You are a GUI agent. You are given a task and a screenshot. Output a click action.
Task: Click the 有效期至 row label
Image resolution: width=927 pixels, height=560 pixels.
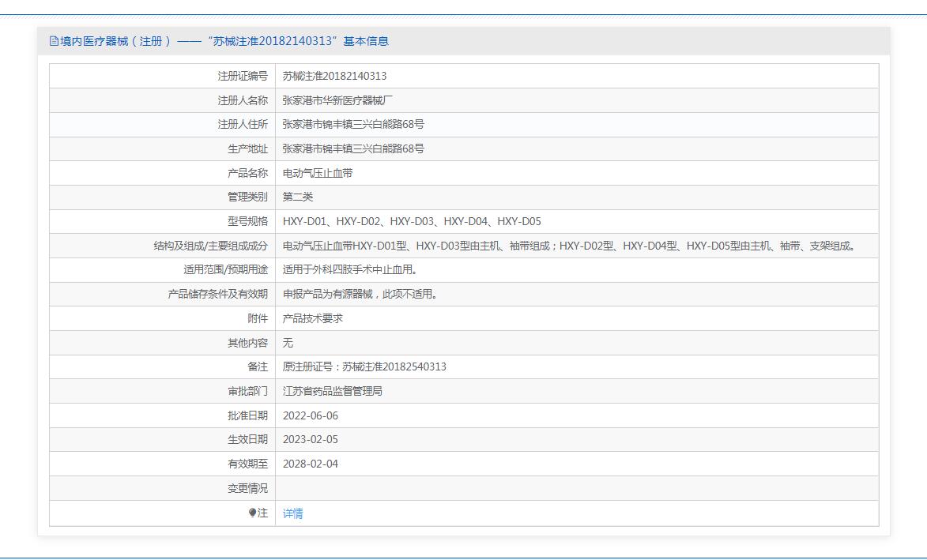[247, 464]
